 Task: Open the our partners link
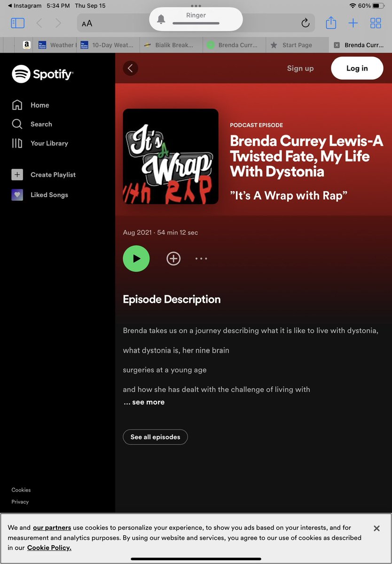coord(52,528)
